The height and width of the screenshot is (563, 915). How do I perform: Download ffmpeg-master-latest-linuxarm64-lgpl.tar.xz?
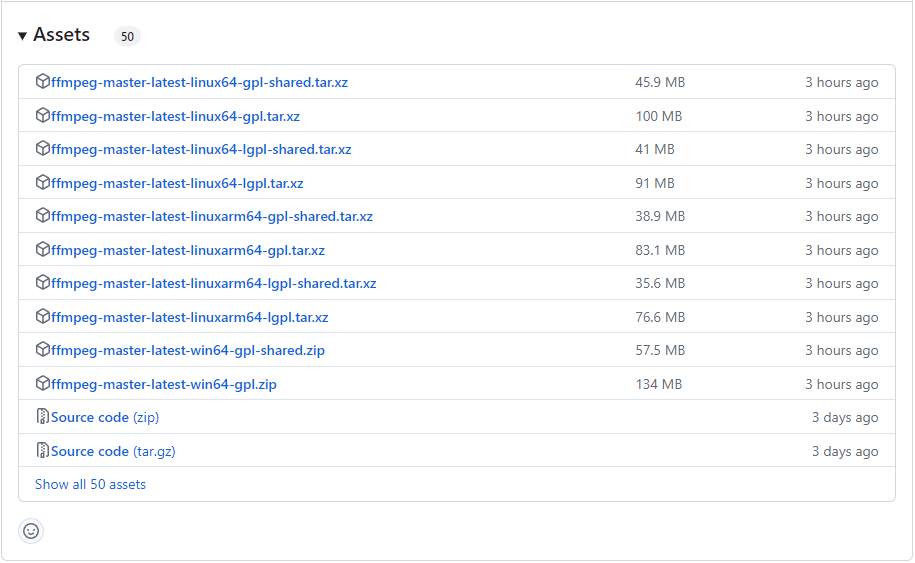[x=189, y=317]
